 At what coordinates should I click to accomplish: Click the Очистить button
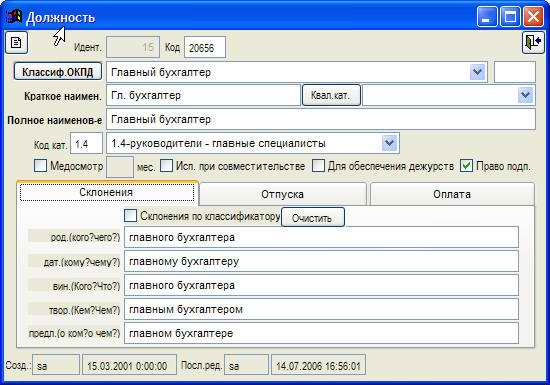313,218
